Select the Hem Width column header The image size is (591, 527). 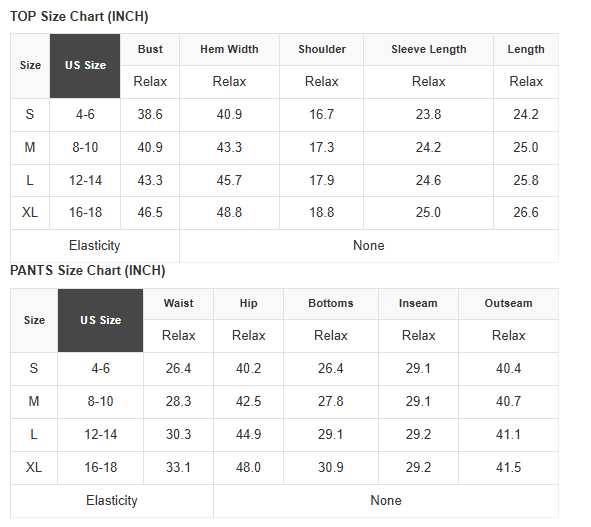click(x=229, y=49)
